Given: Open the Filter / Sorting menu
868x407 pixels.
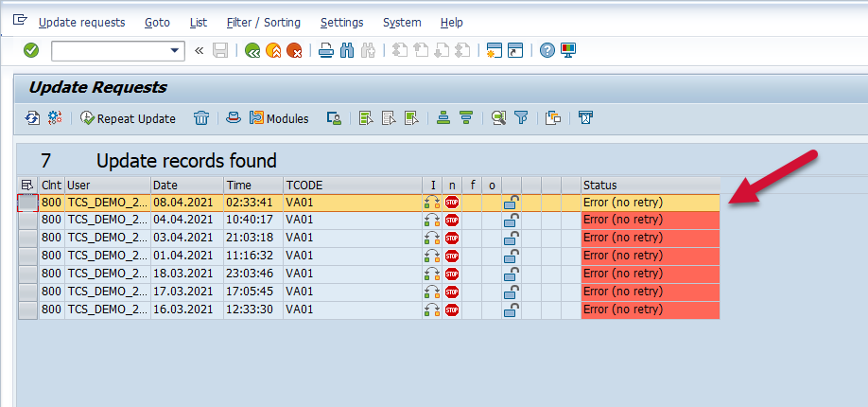Looking at the screenshot, I should click(264, 22).
